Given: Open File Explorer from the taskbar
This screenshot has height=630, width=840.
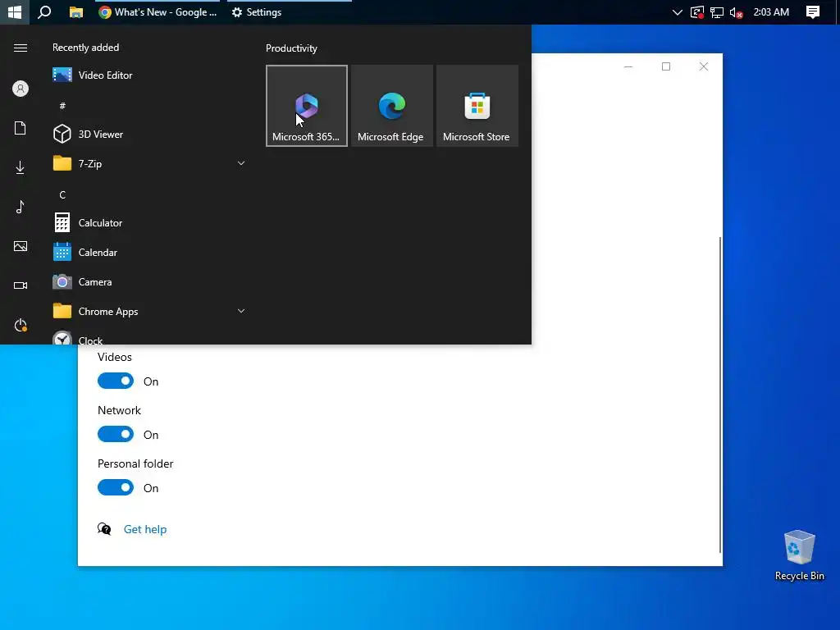Looking at the screenshot, I should pyautogui.click(x=76, y=11).
